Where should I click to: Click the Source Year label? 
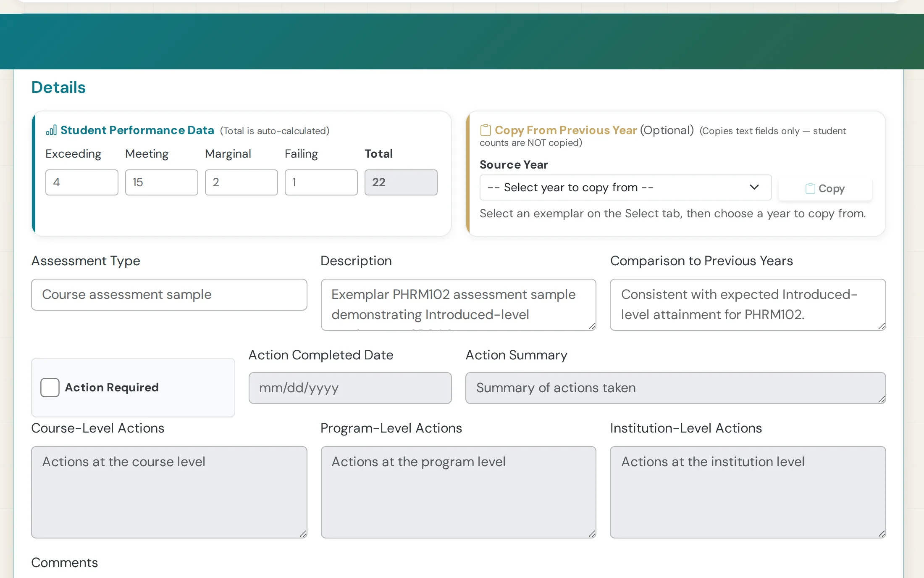click(x=514, y=165)
